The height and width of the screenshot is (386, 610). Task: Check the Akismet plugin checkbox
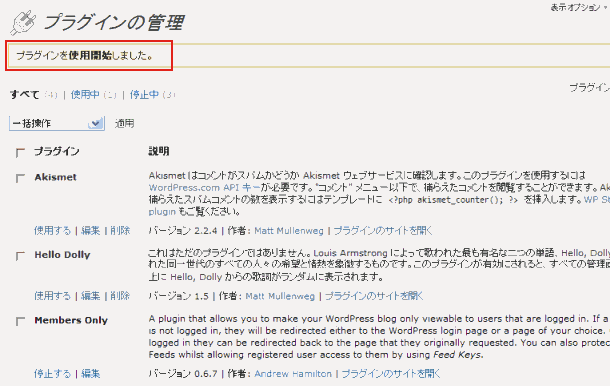(x=20, y=178)
